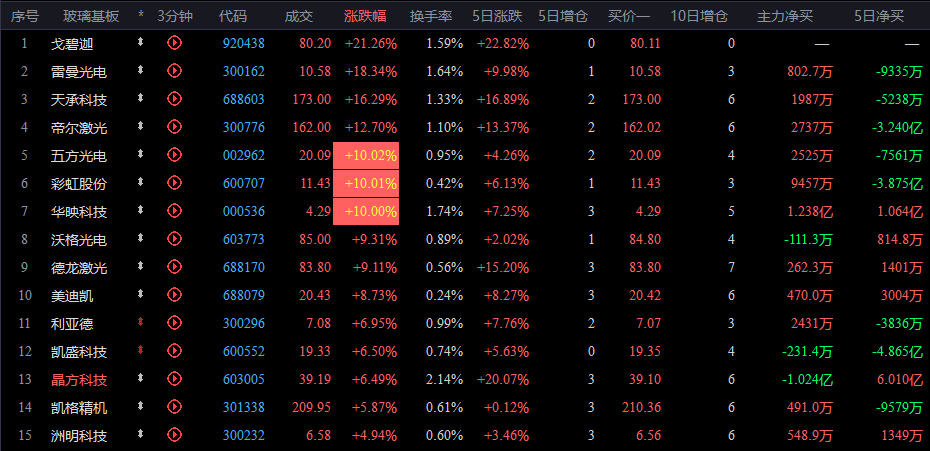Viewport: 930px width, 451px height.
Task: Click the 2.14% turnover value
Action: pos(444,380)
